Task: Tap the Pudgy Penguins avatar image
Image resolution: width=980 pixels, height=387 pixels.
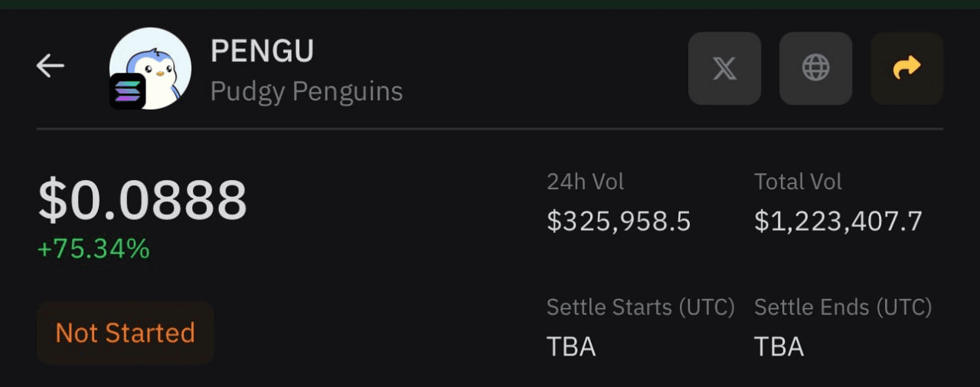Action: 150,68
